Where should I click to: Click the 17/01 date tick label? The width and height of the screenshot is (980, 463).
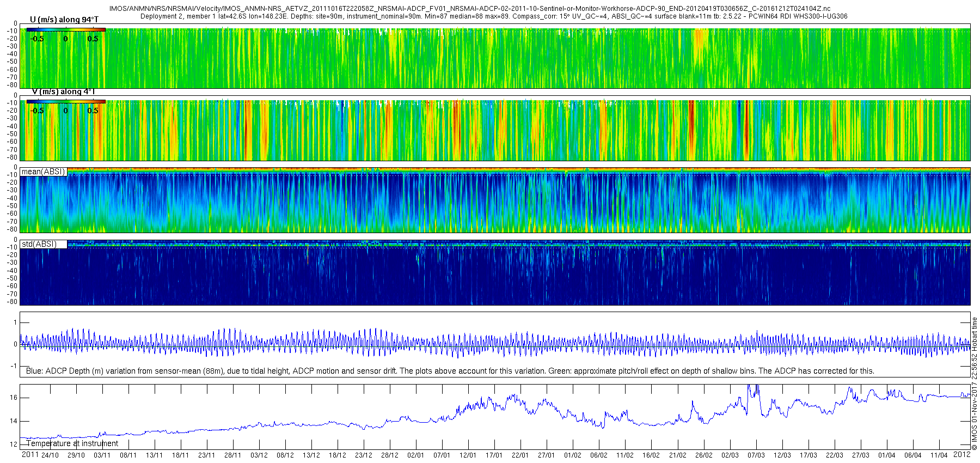tap(494, 455)
